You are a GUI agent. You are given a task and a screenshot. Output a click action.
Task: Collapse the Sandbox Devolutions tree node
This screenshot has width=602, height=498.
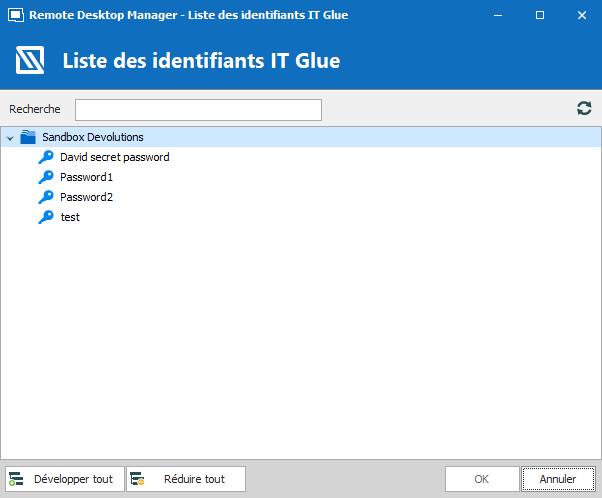[9, 137]
